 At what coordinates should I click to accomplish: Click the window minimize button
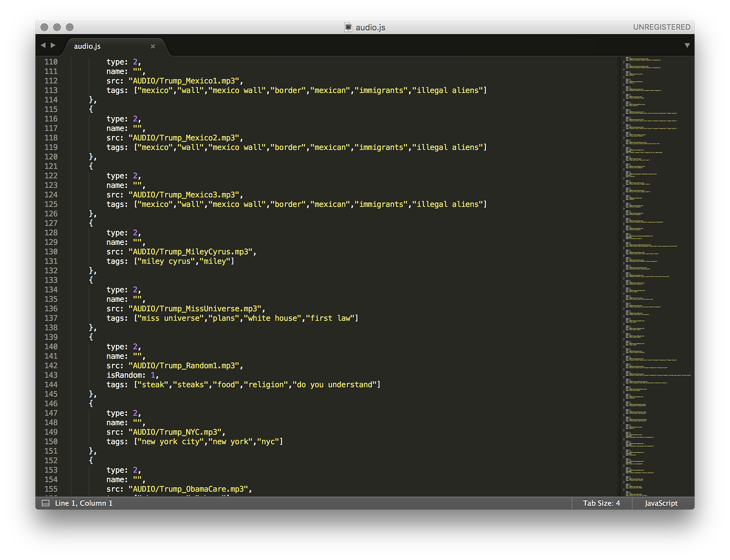point(57,27)
